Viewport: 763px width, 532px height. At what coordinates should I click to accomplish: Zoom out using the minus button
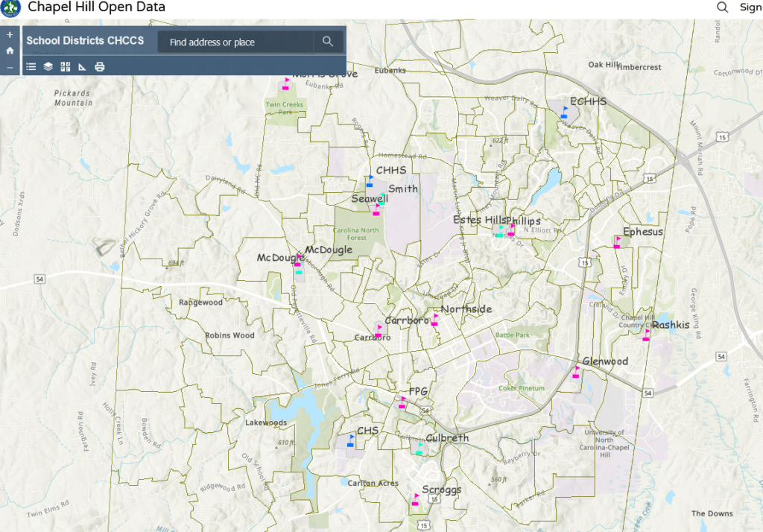coord(9,67)
